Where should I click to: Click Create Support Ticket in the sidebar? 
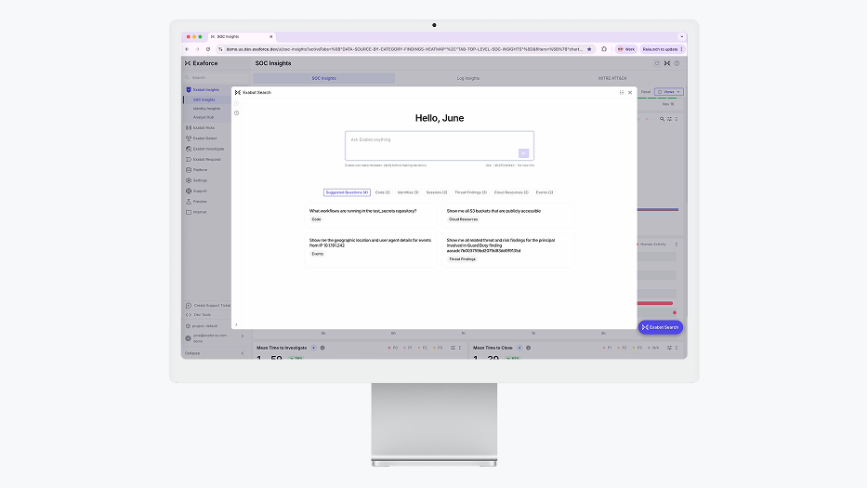click(208, 305)
